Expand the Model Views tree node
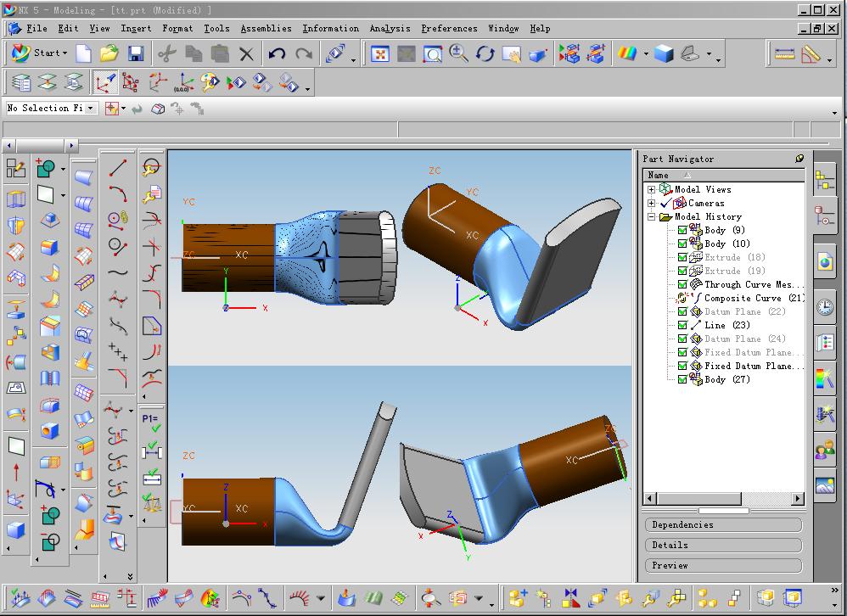 point(652,189)
